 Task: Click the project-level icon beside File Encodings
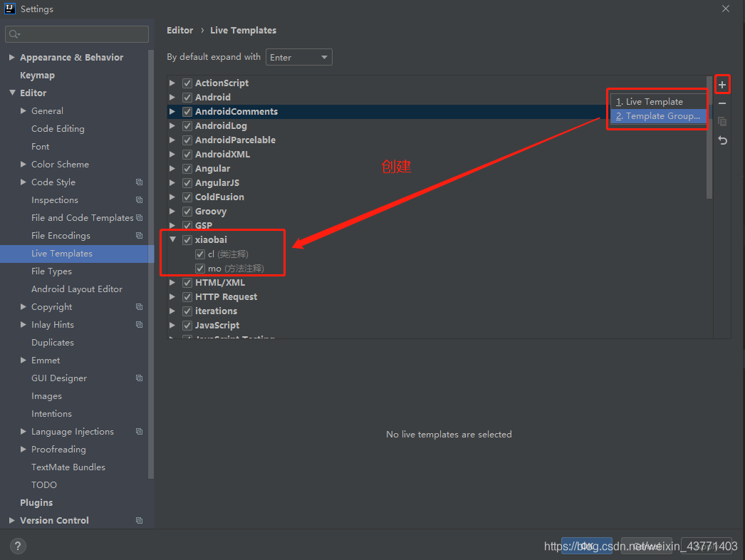coord(139,236)
